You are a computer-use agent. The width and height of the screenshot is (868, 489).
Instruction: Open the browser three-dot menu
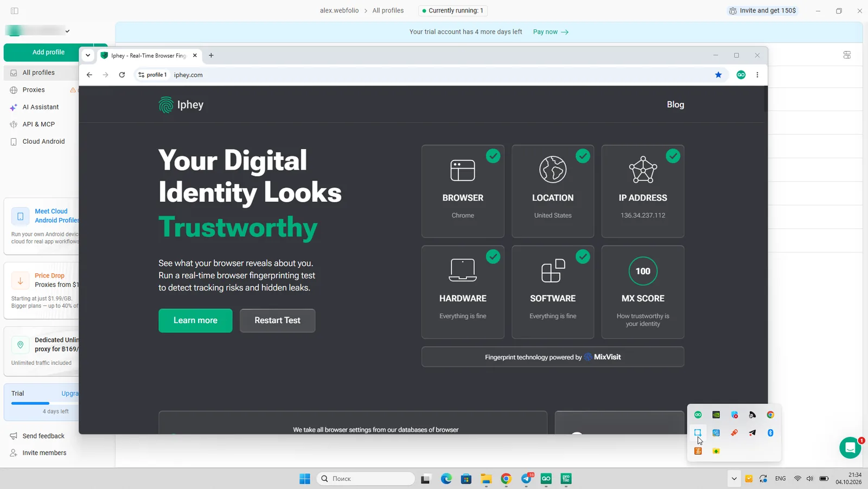click(757, 75)
